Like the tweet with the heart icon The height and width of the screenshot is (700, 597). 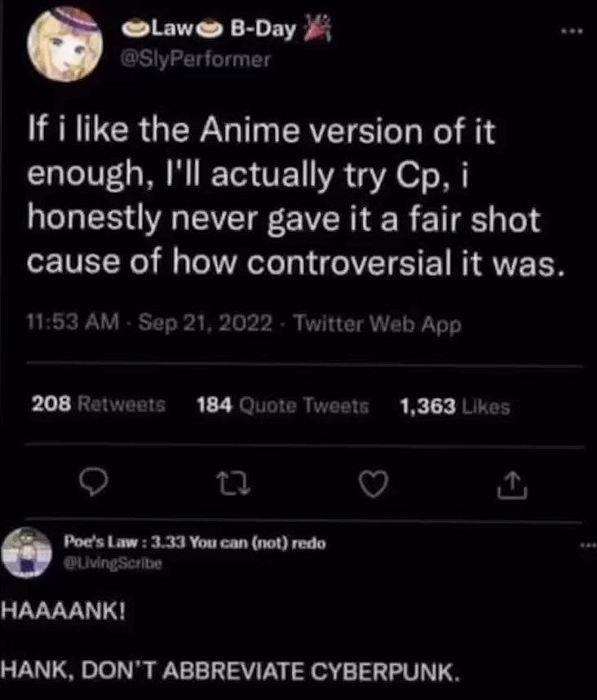371,486
